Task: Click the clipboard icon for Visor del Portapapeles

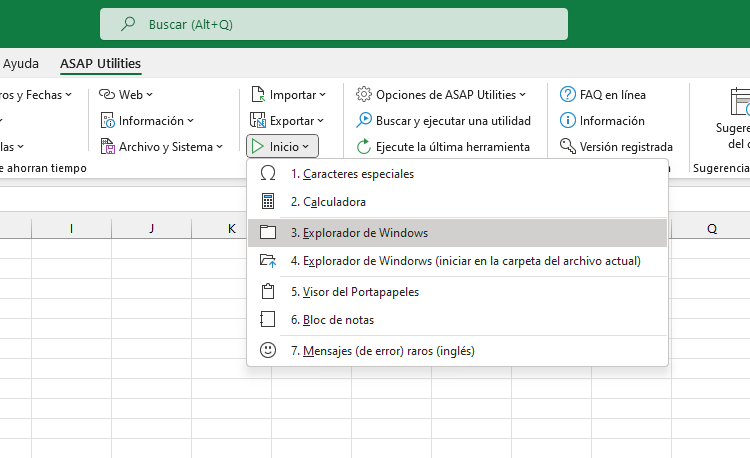Action: tap(268, 291)
